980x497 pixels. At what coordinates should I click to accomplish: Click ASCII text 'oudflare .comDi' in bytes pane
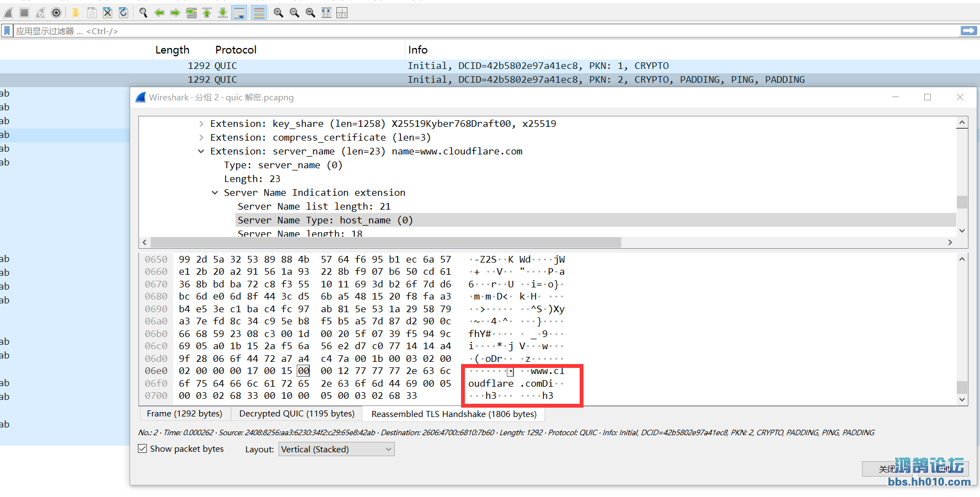511,383
